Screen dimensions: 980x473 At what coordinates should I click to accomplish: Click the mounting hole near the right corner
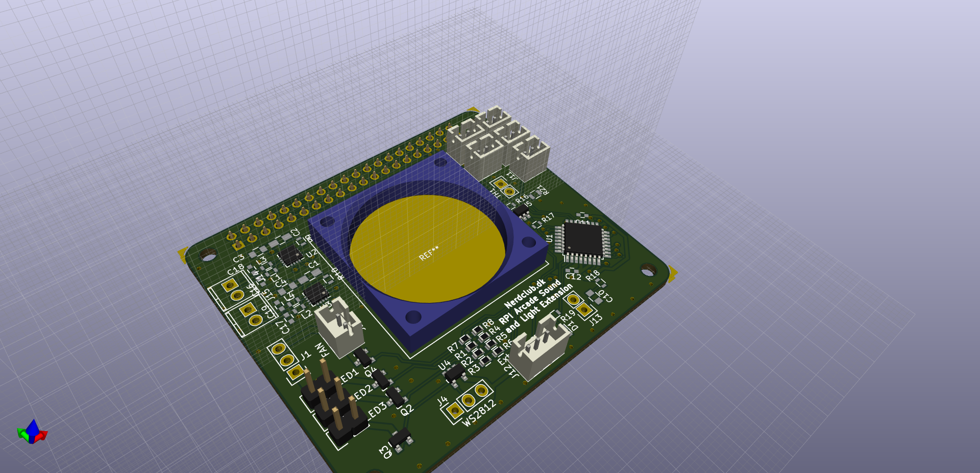click(648, 269)
